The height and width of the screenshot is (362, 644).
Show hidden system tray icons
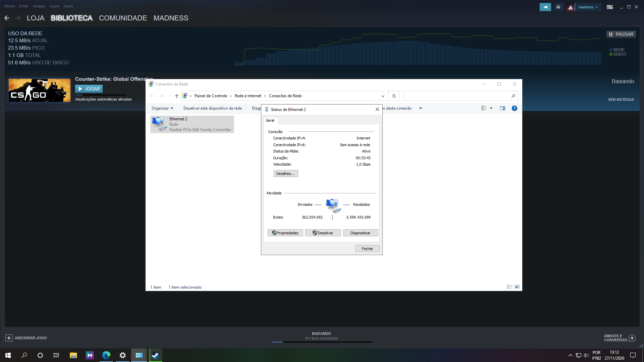570,355
